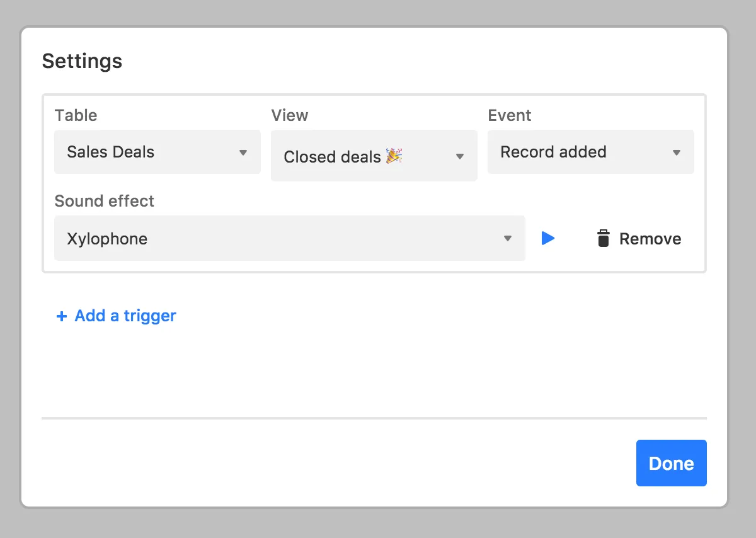This screenshot has height=538, width=756.
Task: Click the arrow on Xylophone dropdown
Action: 508,239
